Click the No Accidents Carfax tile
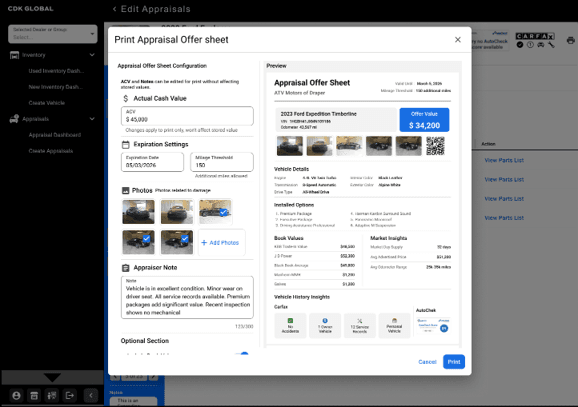The image size is (578, 407). tap(290, 326)
